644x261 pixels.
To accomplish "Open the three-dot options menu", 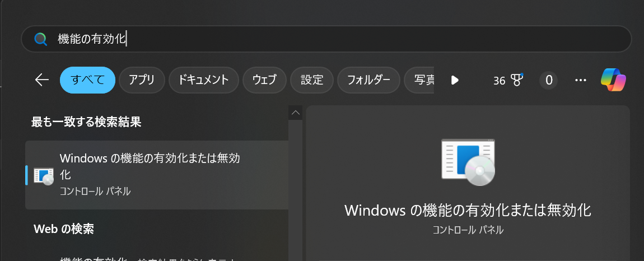I will pos(581,80).
